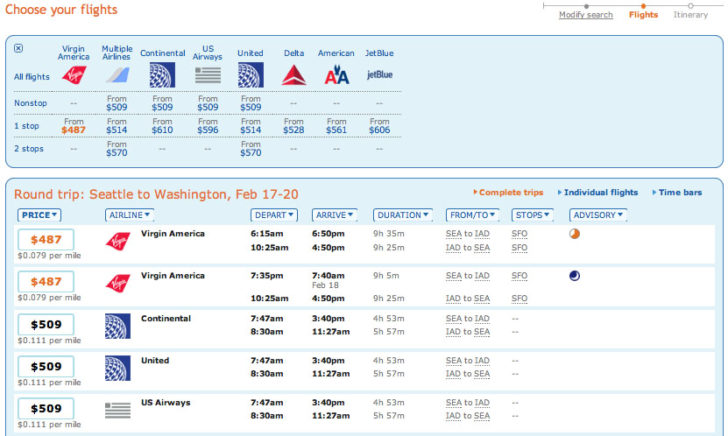Click the blue overnight moon advisory icon
The width and height of the screenshot is (728, 436).
(574, 276)
